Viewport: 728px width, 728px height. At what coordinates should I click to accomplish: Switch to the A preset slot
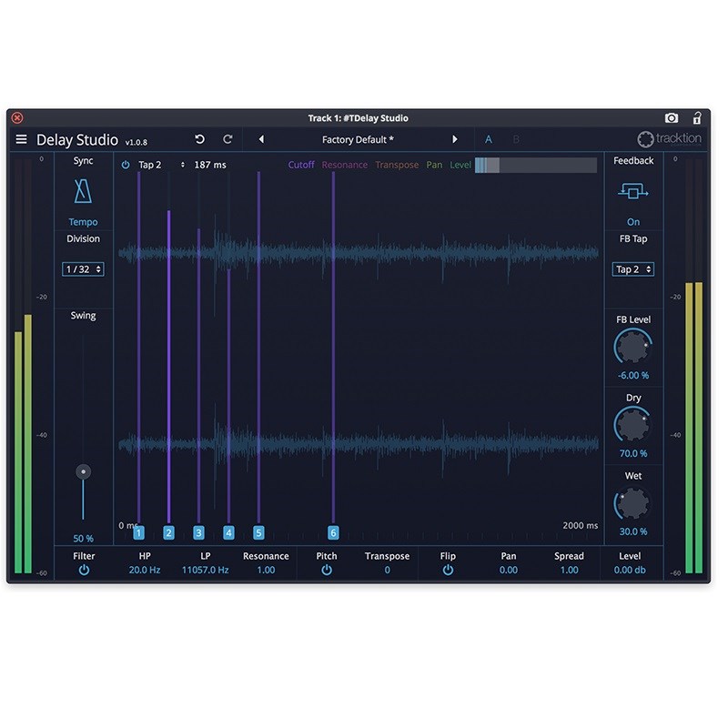(x=489, y=139)
